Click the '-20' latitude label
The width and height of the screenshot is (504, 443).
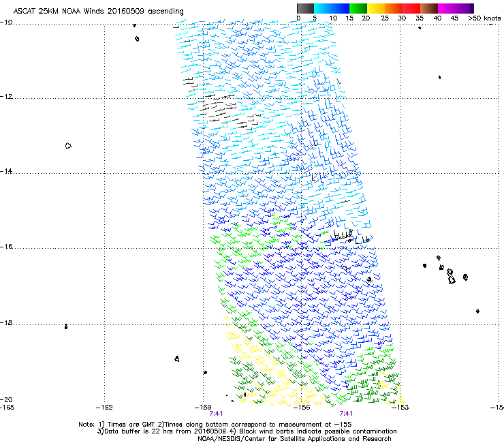(x=6, y=399)
